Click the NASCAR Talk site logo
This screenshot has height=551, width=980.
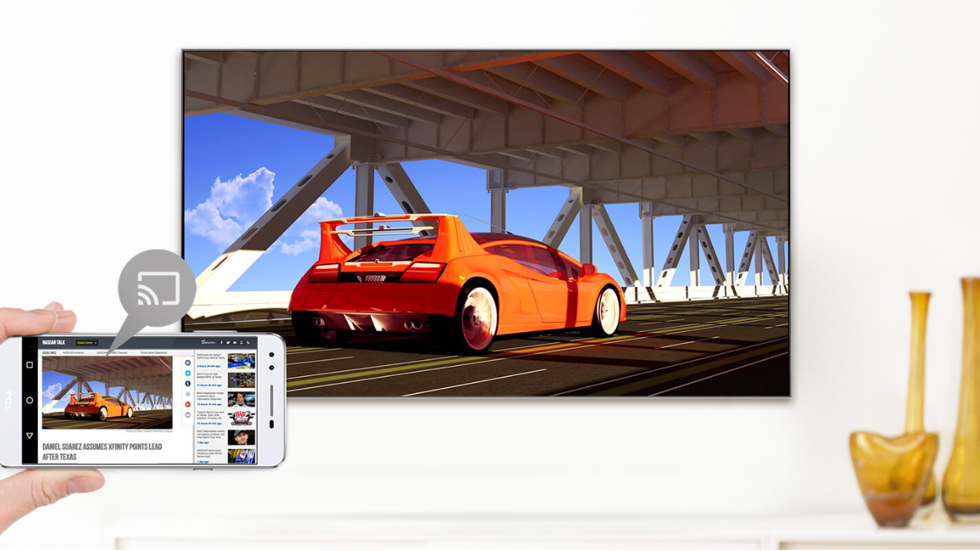[54, 343]
